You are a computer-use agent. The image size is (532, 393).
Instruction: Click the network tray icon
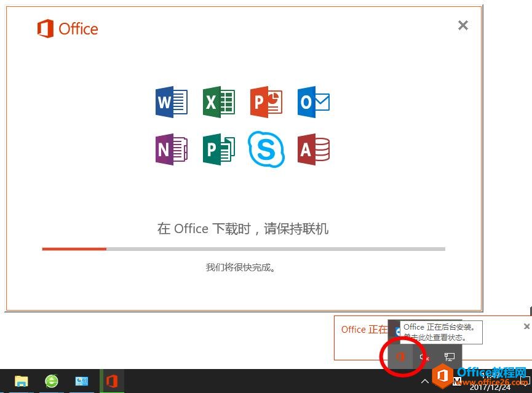click(x=450, y=357)
